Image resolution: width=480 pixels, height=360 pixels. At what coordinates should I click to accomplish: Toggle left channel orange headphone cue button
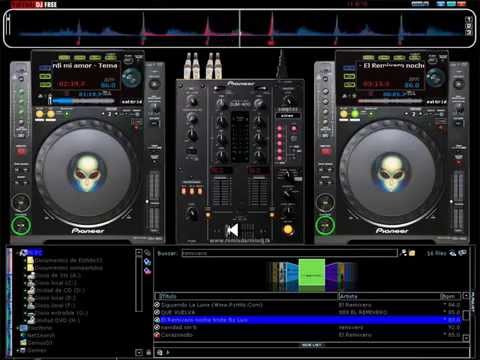(208, 215)
